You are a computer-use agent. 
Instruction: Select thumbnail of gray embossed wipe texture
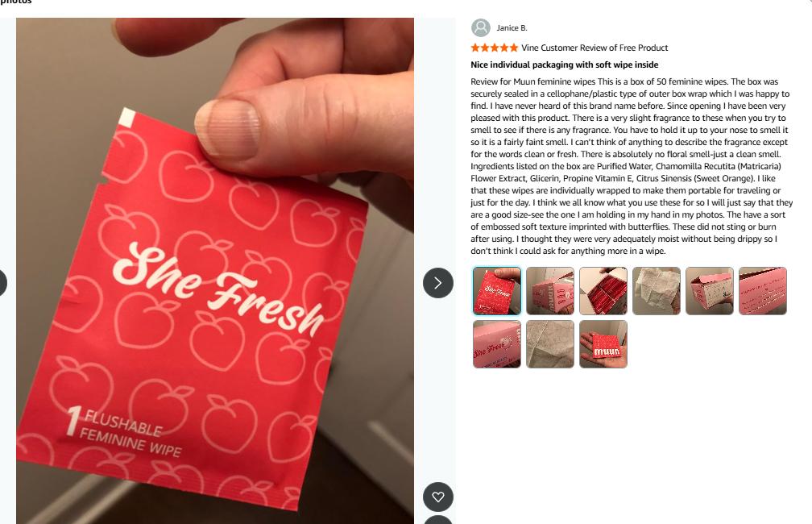tap(550, 344)
